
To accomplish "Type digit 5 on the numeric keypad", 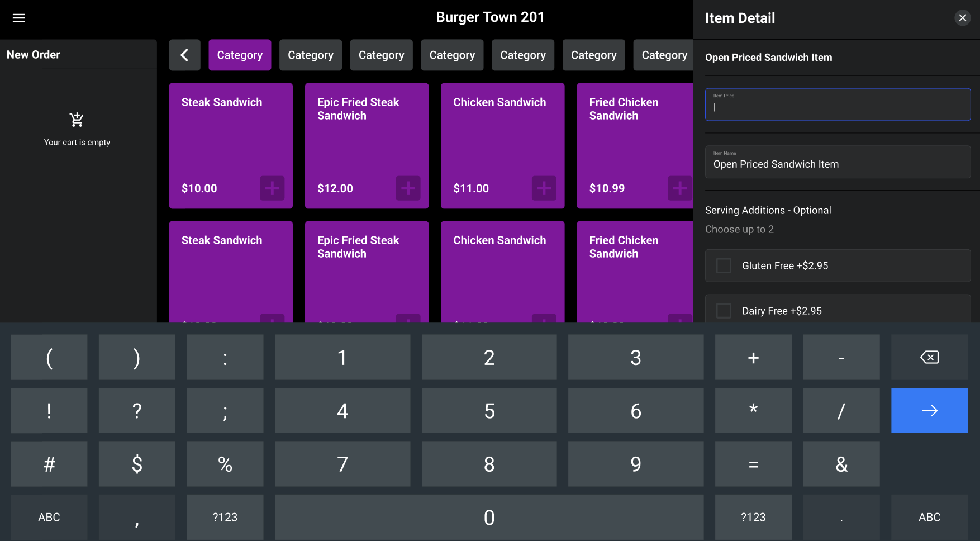I will coord(489,411).
